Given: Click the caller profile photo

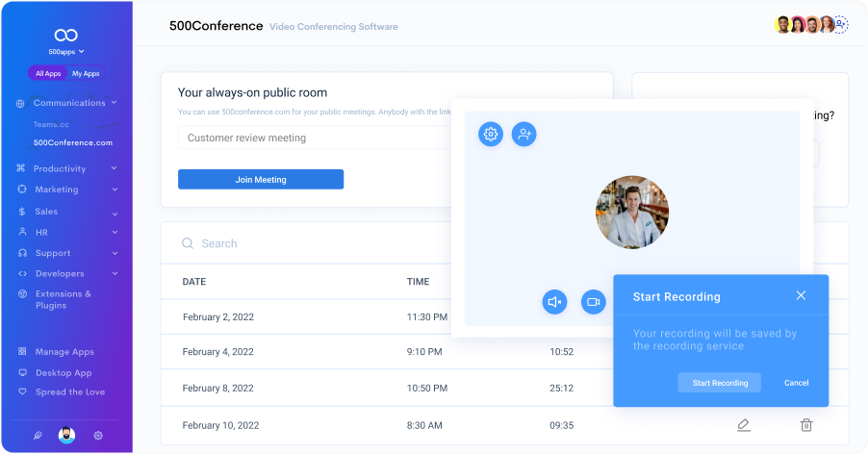Looking at the screenshot, I should [x=632, y=213].
